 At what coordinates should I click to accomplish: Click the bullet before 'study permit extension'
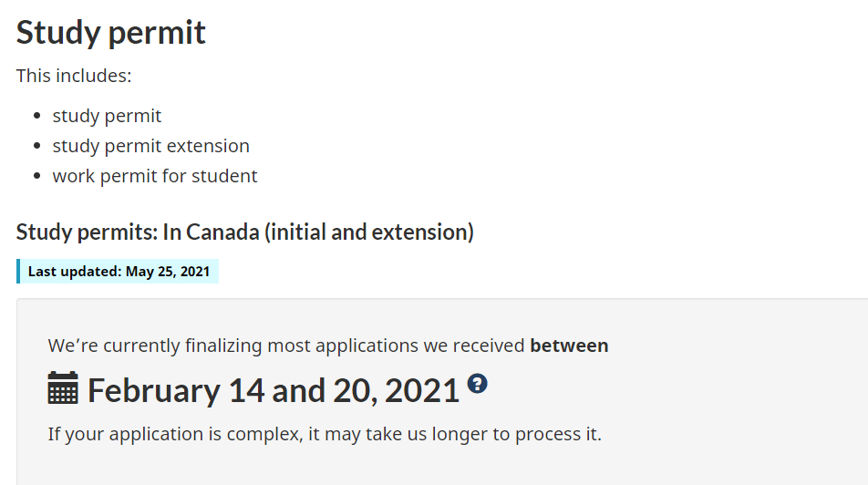pyautogui.click(x=37, y=147)
